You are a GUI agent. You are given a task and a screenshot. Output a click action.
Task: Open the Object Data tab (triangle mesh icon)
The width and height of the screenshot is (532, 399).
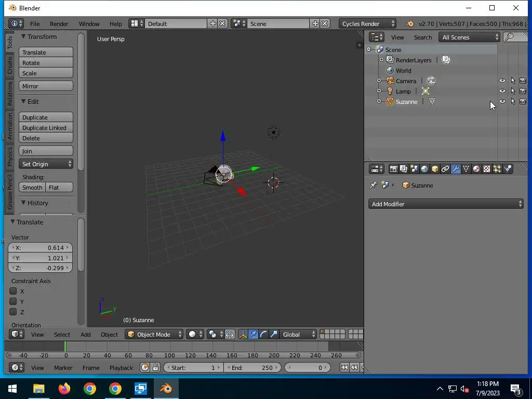466,169
